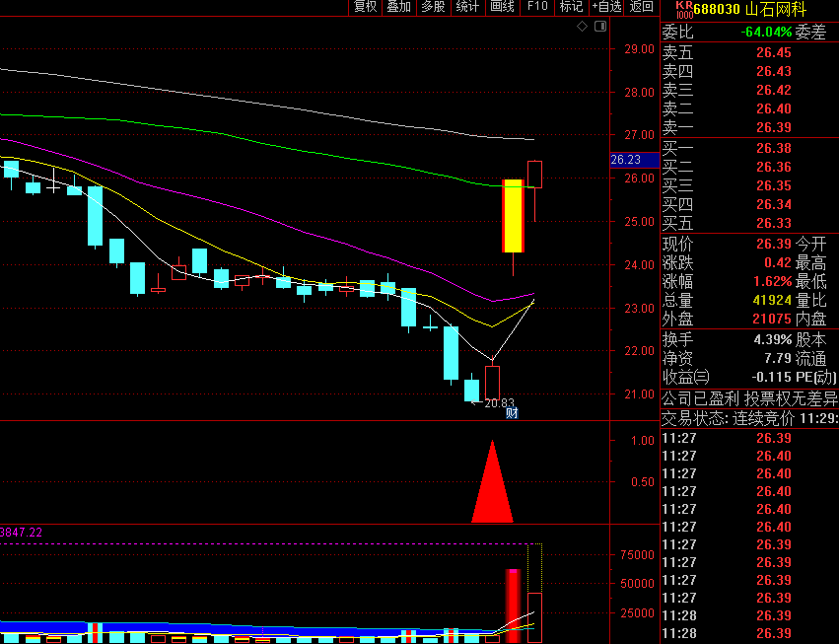Click 换手 value 4.39%
Screen dimensions: 839x644
pos(773,340)
